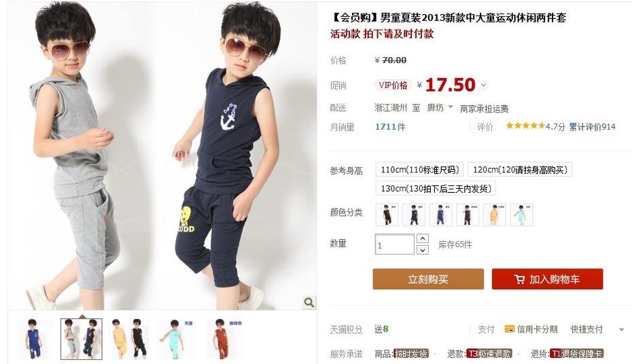Click the 按时发货 service badge
Viewport: 632px width, 364px height.
click(x=410, y=354)
